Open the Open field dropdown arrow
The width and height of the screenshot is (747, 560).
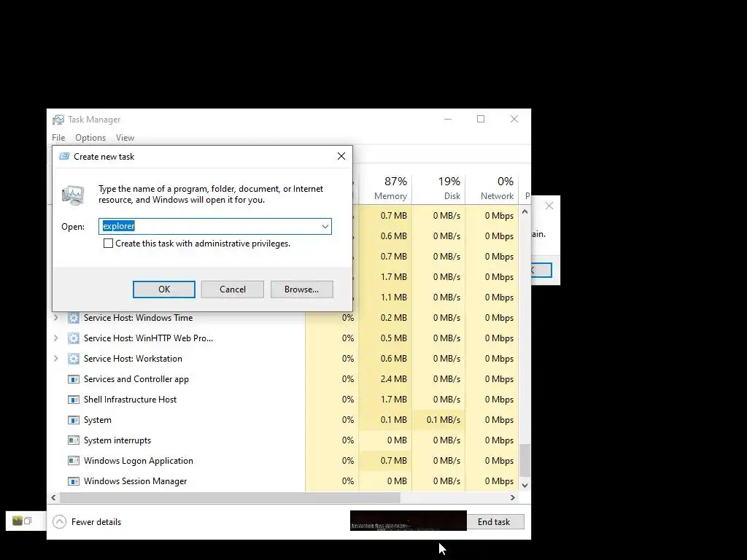[325, 226]
